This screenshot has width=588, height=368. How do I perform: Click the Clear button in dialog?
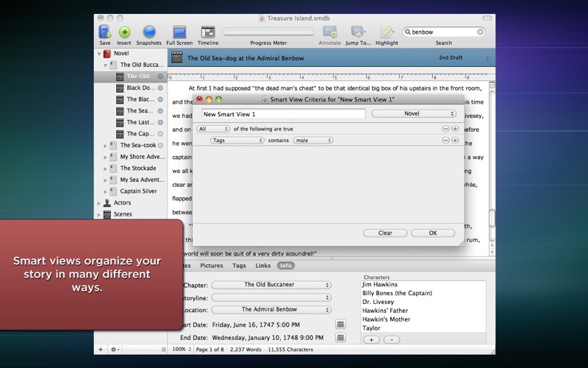385,233
